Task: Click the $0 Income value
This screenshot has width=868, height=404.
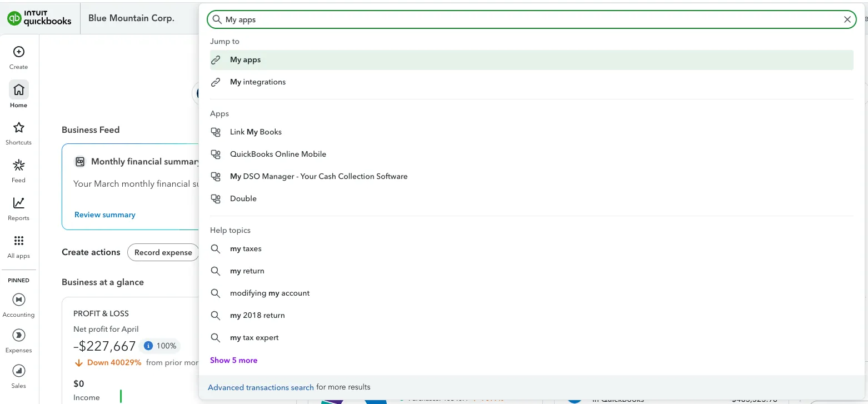Action: coord(79,384)
